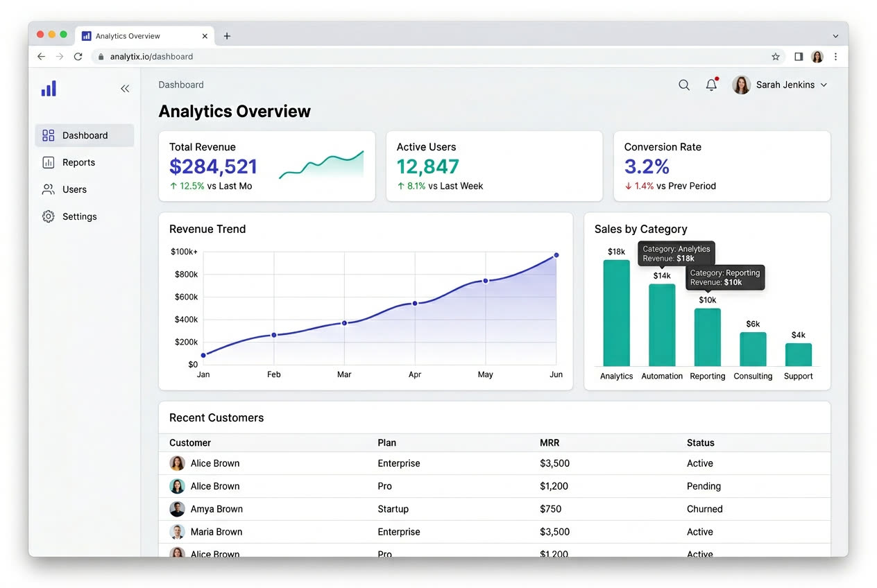The image size is (877, 588).
Task: Open Alice Brown's Enterprise customer row
Action: 347,463
